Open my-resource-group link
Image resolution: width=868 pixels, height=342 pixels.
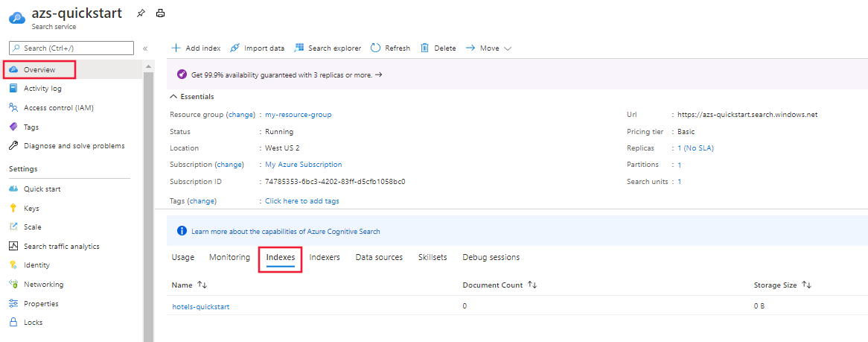click(299, 115)
